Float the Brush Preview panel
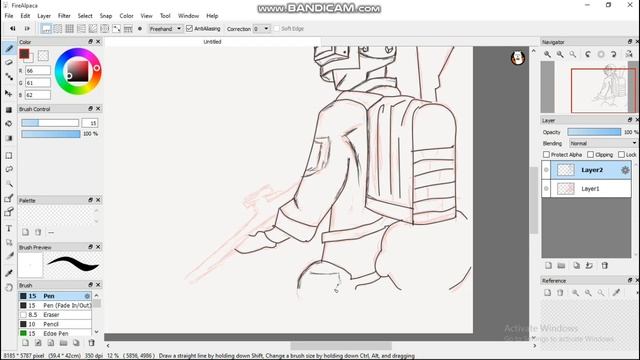 [x=91, y=247]
